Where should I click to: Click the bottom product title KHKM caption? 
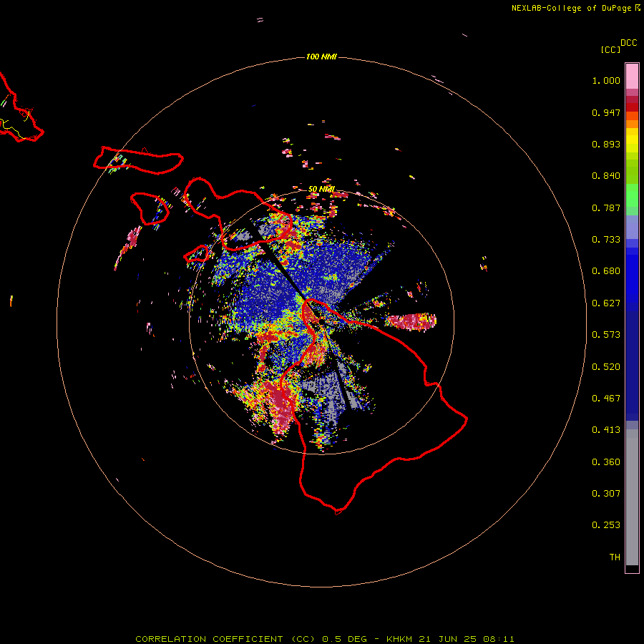tap(325, 639)
